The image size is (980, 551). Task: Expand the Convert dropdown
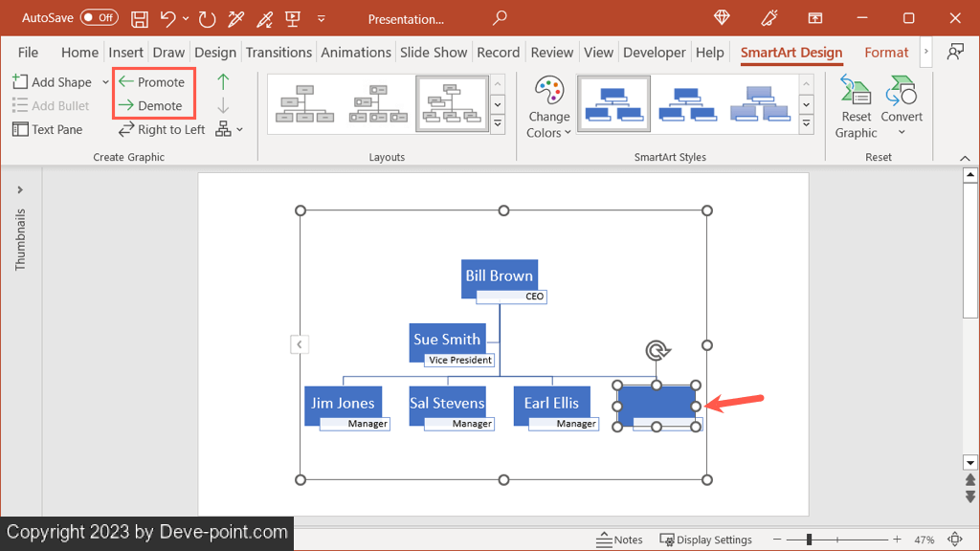coord(902,107)
